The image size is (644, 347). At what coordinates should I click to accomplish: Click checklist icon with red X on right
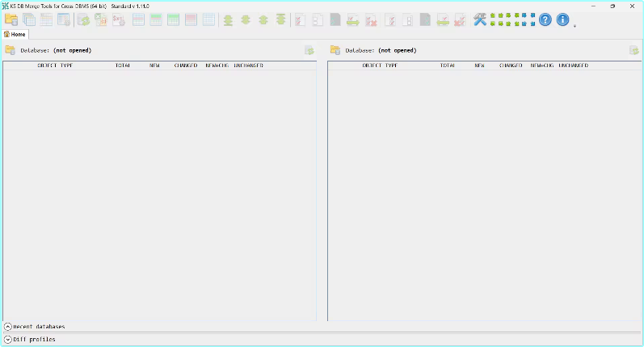[x=371, y=19]
